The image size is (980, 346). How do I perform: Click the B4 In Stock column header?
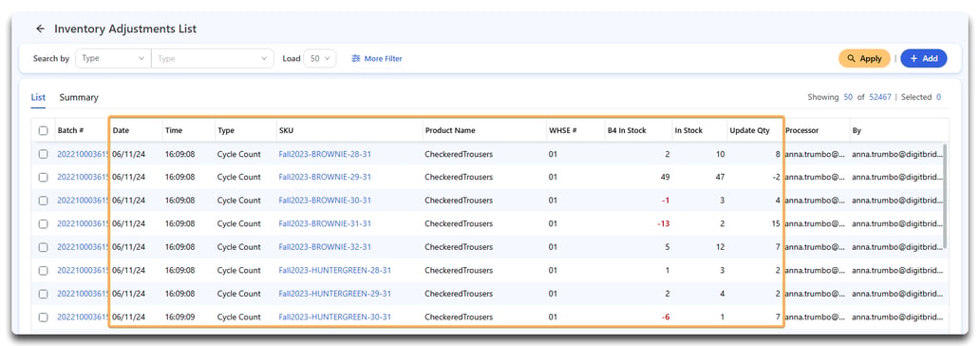tap(626, 131)
